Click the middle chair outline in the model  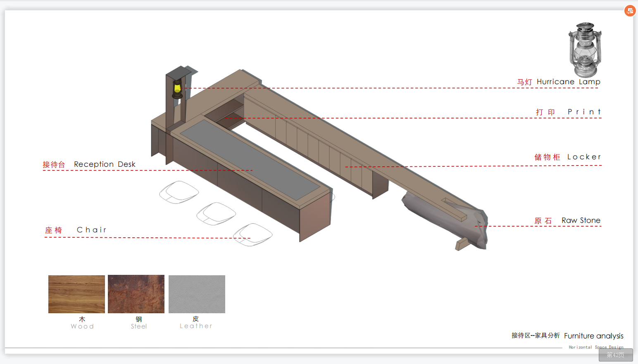point(216,213)
